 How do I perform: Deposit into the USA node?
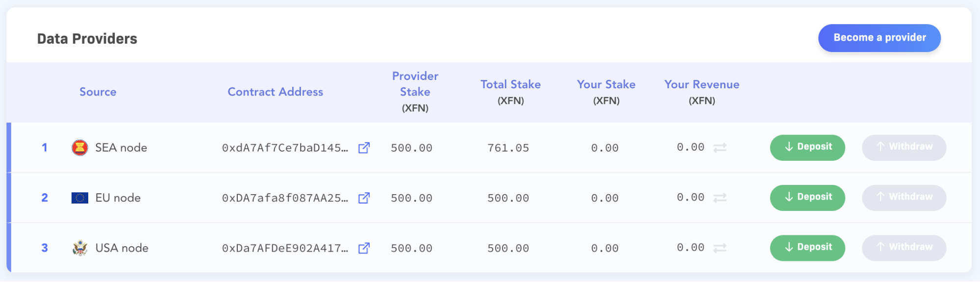coord(807,248)
